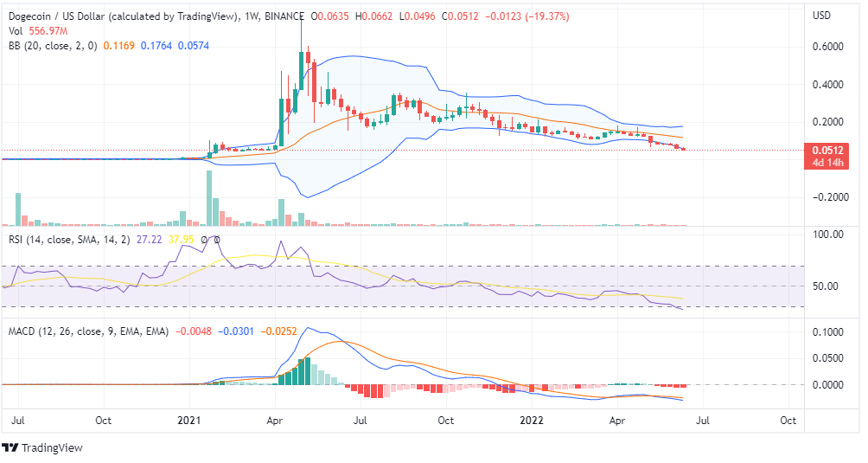
Task: Click the RSI moving average value 37.95
Action: tap(181, 239)
